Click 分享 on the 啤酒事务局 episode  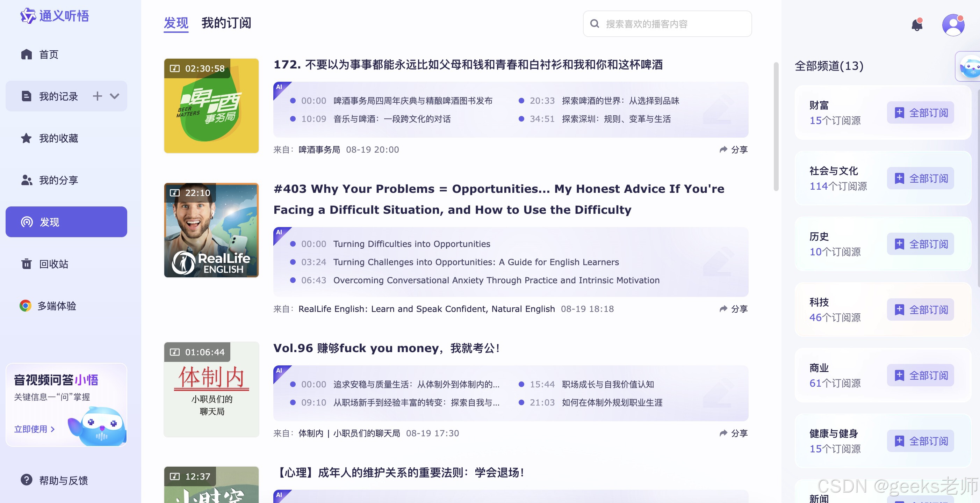tap(734, 150)
